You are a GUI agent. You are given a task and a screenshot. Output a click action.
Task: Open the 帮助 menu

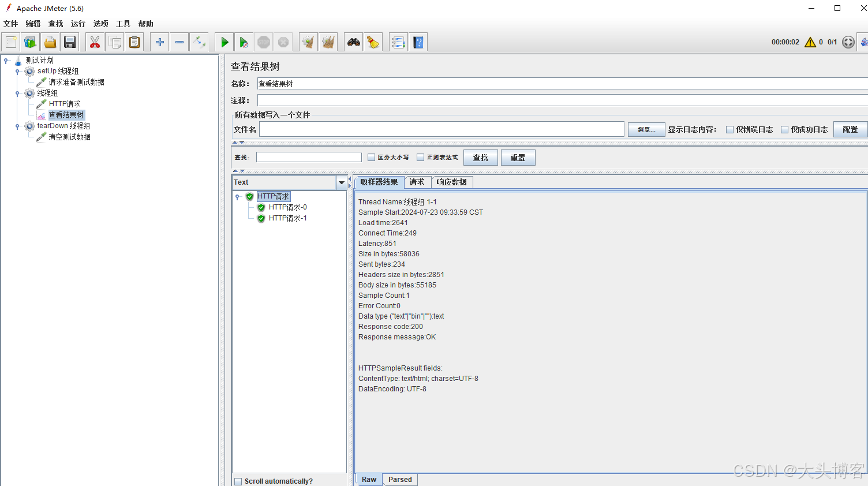coord(146,24)
